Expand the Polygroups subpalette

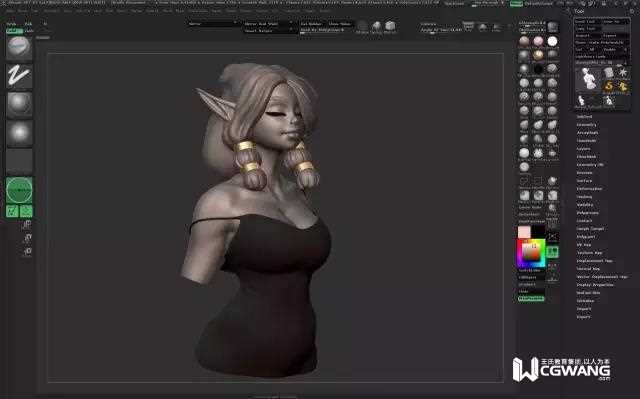(587, 213)
